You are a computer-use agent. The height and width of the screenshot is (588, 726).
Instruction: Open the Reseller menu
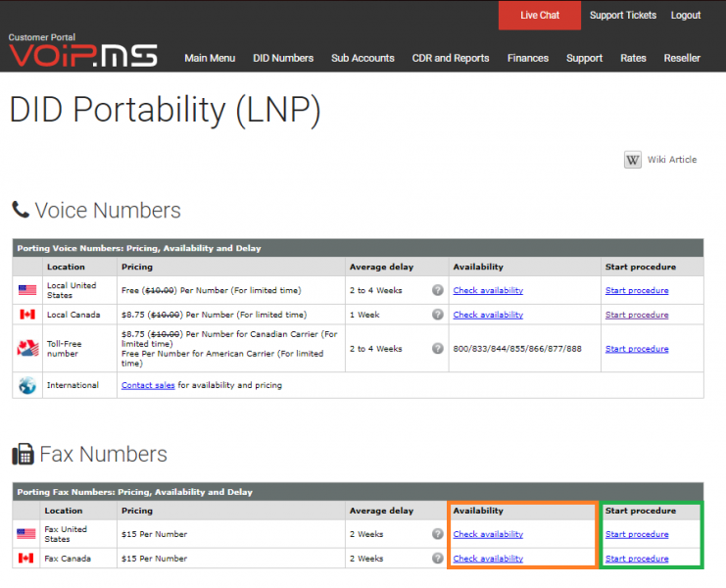[x=682, y=58]
